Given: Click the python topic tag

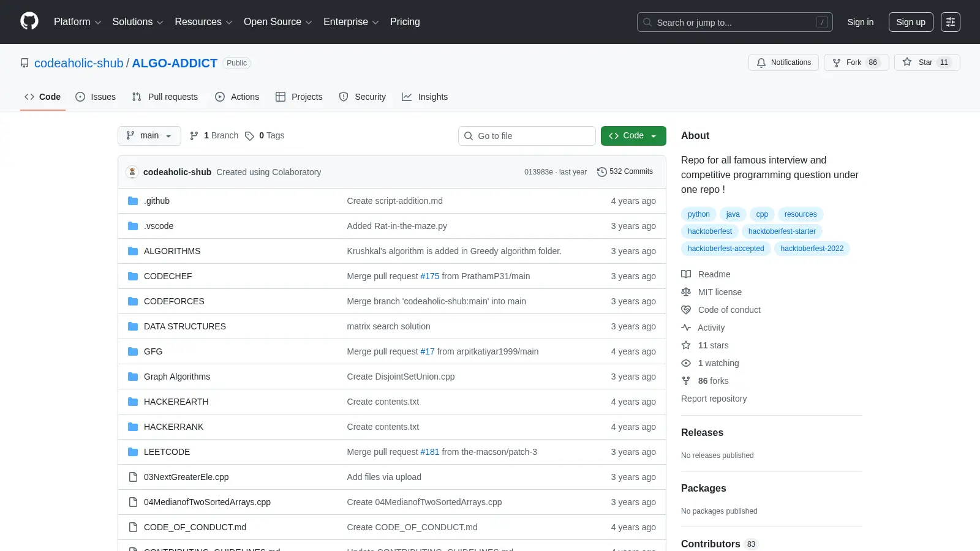Looking at the screenshot, I should [x=699, y=214].
